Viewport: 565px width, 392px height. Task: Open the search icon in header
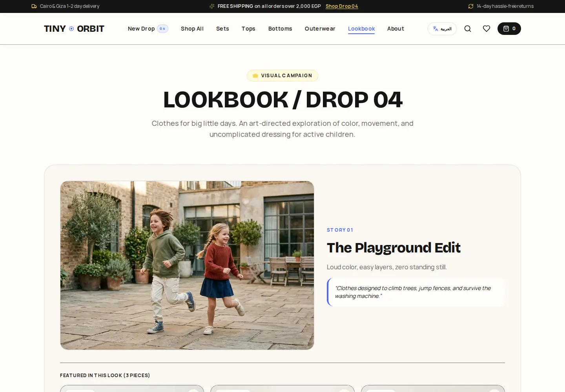pyautogui.click(x=468, y=29)
